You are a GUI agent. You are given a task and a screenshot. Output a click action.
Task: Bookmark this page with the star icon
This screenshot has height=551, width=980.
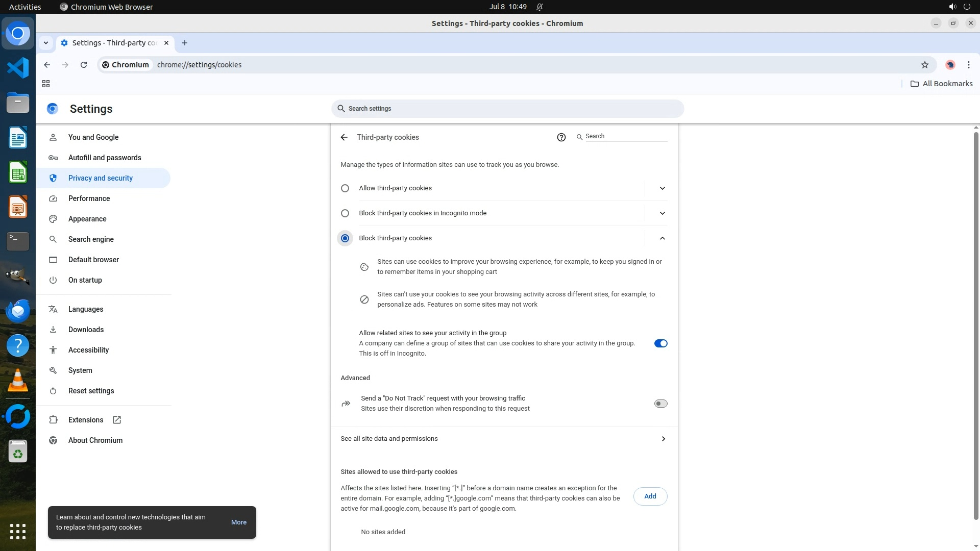coord(924,65)
